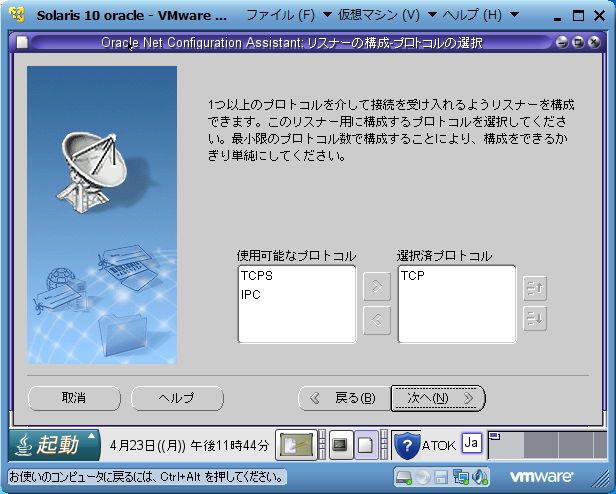Viewport: 616px width, 494px height.
Task: Click the desktop preview icon in the panel
Action: [x=296, y=445]
